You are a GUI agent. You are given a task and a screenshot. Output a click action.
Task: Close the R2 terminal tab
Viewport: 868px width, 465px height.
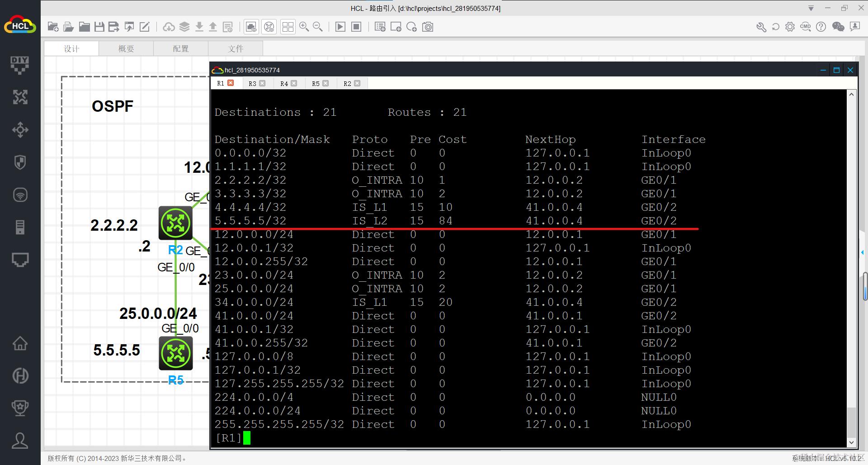(x=358, y=83)
